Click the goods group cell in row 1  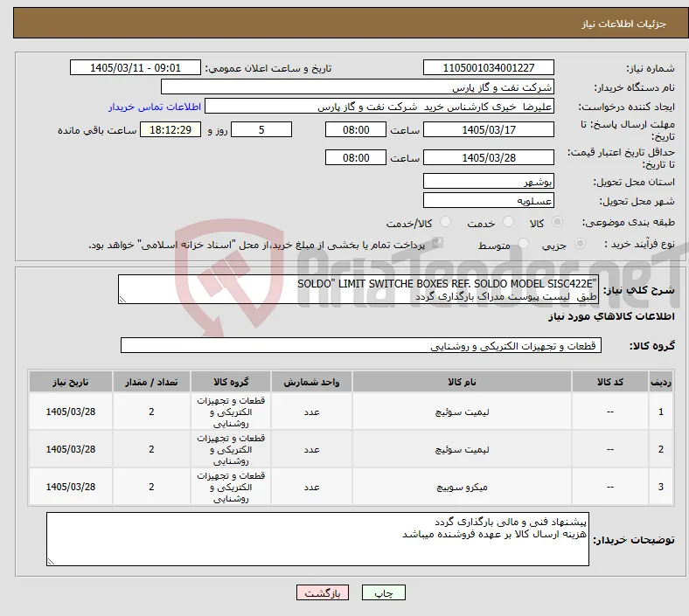click(231, 412)
